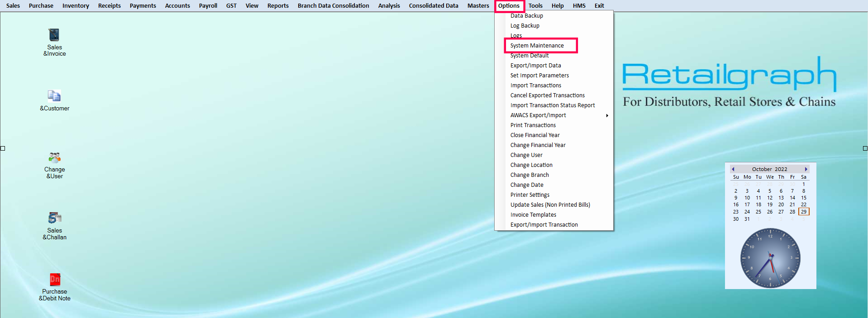Screen dimensions: 868x318
Task: Open the Analysis menu
Action: click(x=389, y=6)
